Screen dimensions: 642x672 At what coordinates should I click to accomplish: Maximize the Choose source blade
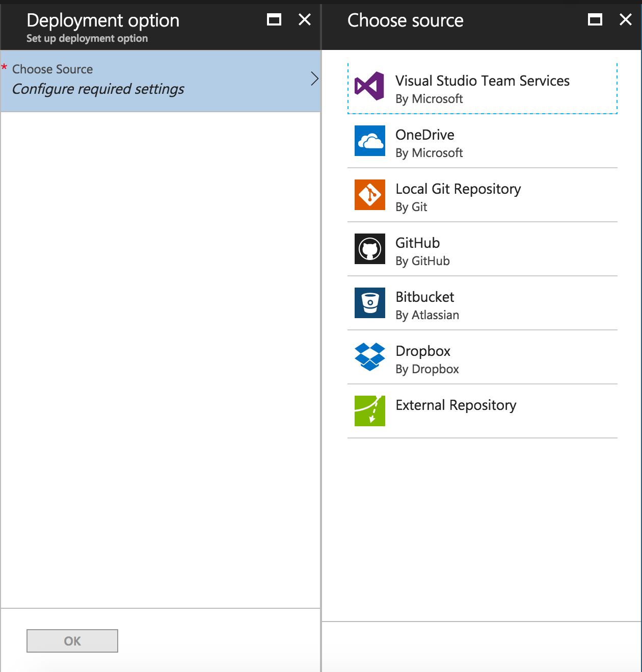pyautogui.click(x=595, y=20)
